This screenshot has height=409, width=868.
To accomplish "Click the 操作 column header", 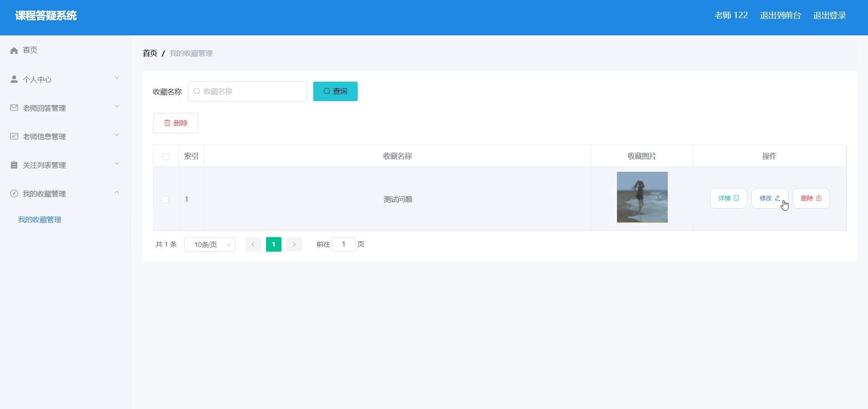I will pyautogui.click(x=769, y=156).
